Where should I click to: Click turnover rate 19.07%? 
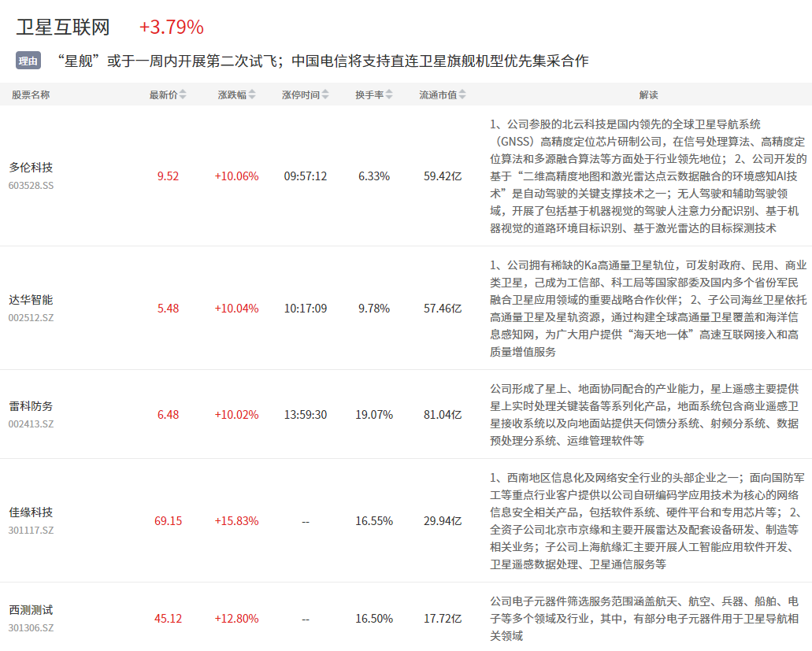(374, 415)
